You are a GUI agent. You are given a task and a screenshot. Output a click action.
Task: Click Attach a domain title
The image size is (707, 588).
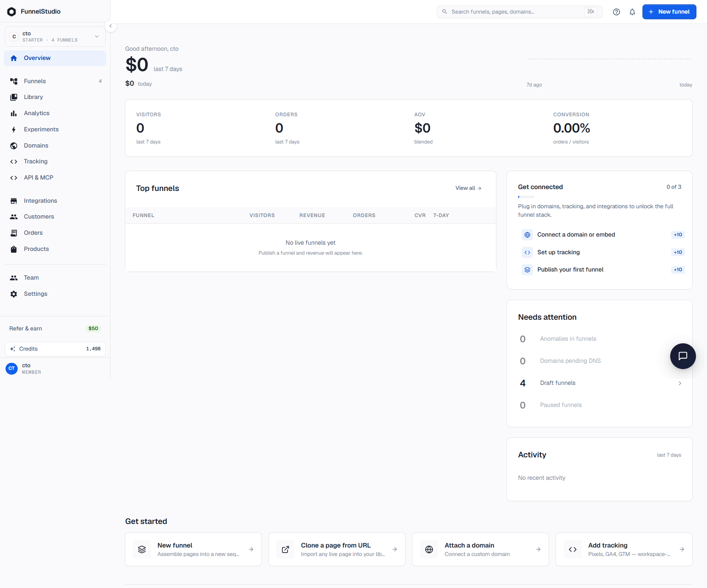pos(469,545)
